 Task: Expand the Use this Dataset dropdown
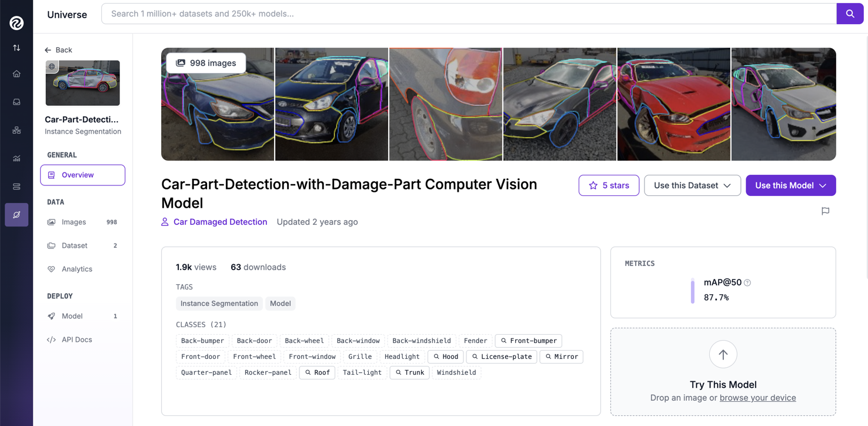point(692,185)
